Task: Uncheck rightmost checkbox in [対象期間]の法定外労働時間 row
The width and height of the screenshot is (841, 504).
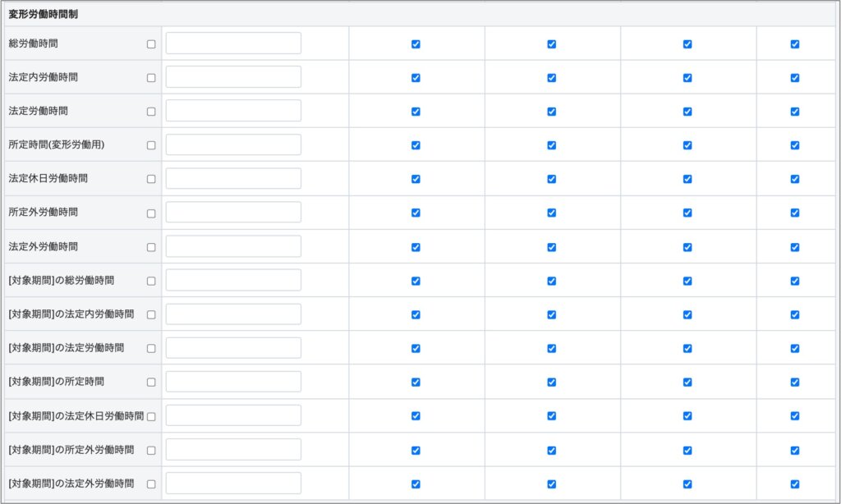Action: 795,484
